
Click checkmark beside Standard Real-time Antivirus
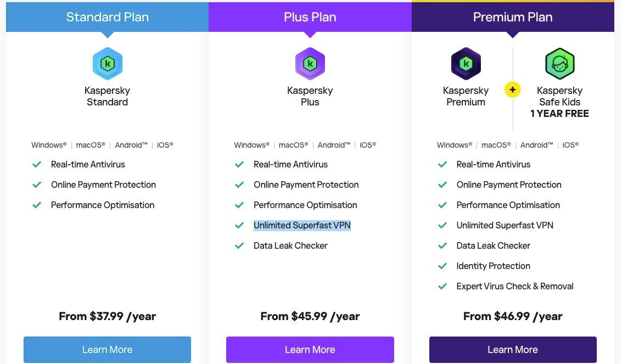coord(37,164)
